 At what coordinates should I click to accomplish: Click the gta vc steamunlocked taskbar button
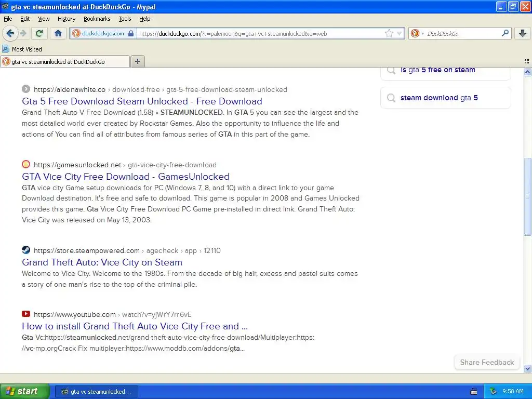[96, 392]
